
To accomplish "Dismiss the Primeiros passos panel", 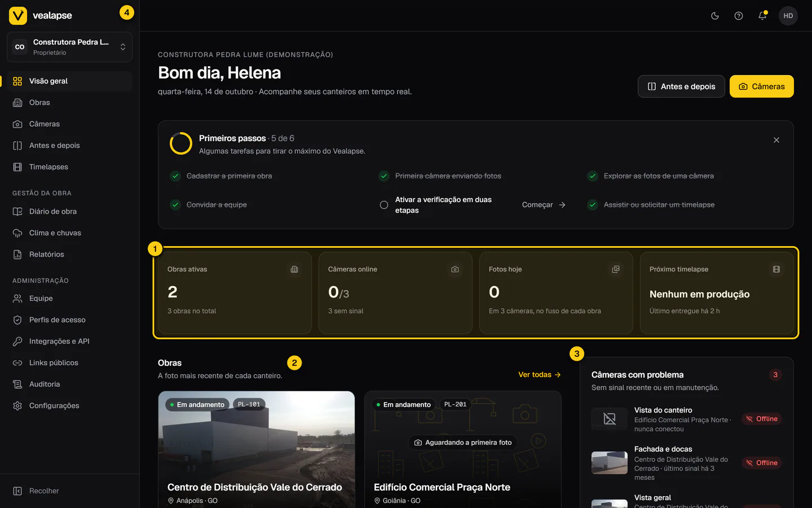I will click(776, 140).
